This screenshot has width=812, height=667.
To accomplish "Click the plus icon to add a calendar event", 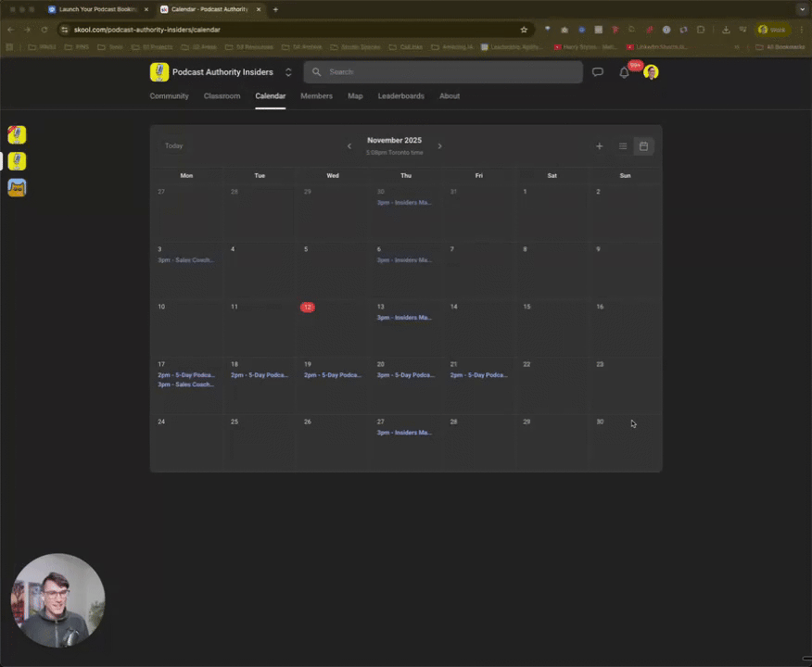I will (599, 145).
